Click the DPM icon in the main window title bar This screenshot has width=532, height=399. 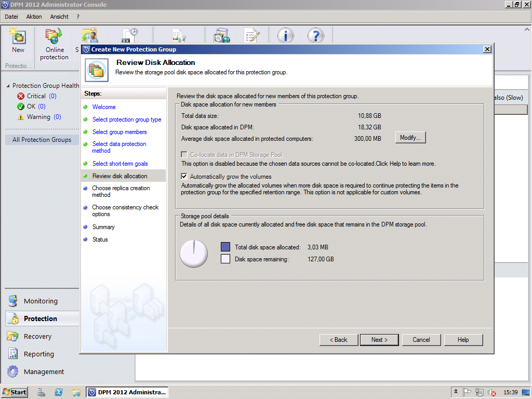[5, 4]
